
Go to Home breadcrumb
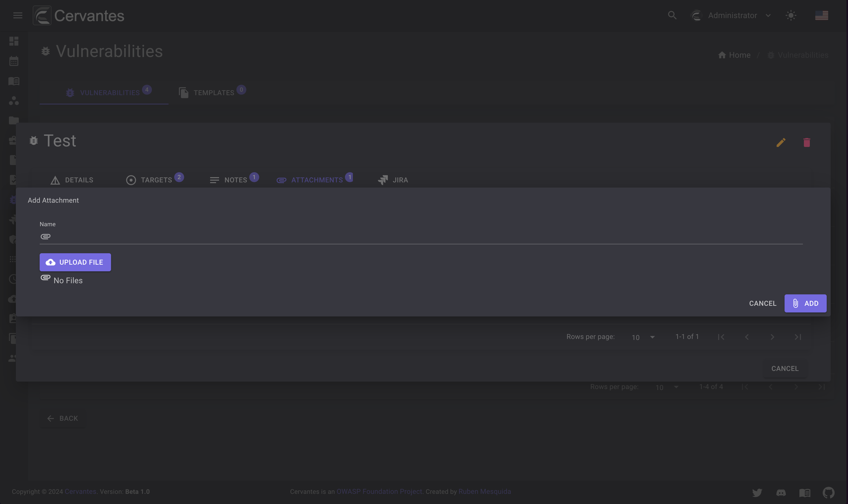click(x=735, y=55)
